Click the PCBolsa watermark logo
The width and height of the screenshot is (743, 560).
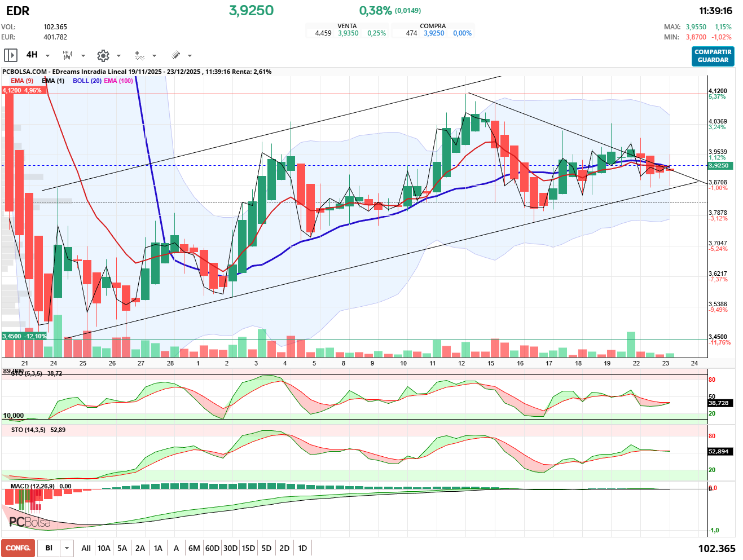pos(30,522)
